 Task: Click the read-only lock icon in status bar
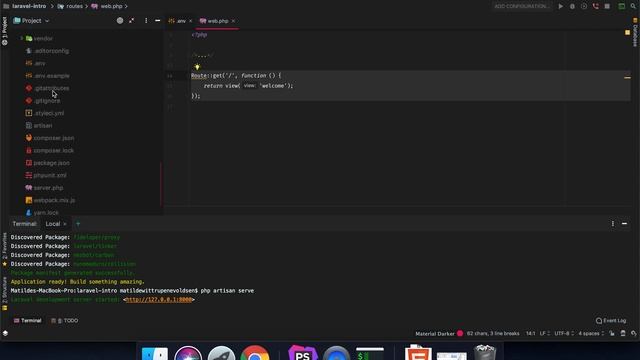612,333
